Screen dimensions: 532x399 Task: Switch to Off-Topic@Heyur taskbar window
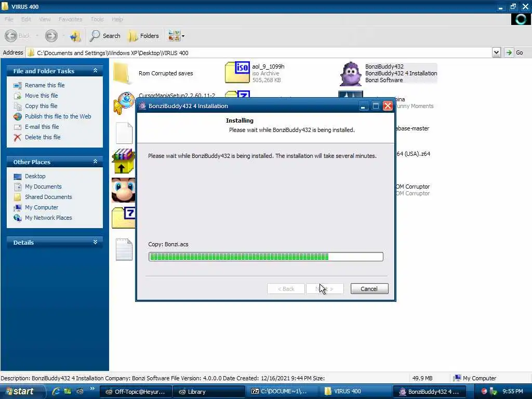pyautogui.click(x=136, y=392)
